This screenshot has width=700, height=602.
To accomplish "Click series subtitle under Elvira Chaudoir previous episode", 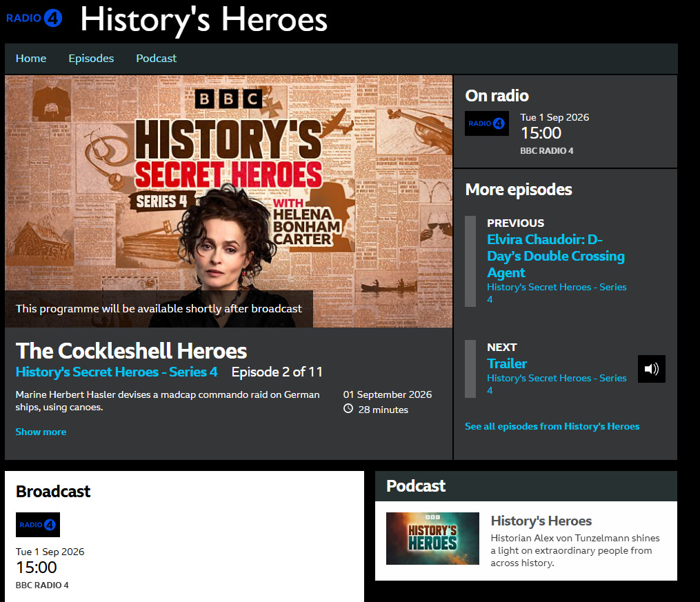I will [x=557, y=293].
